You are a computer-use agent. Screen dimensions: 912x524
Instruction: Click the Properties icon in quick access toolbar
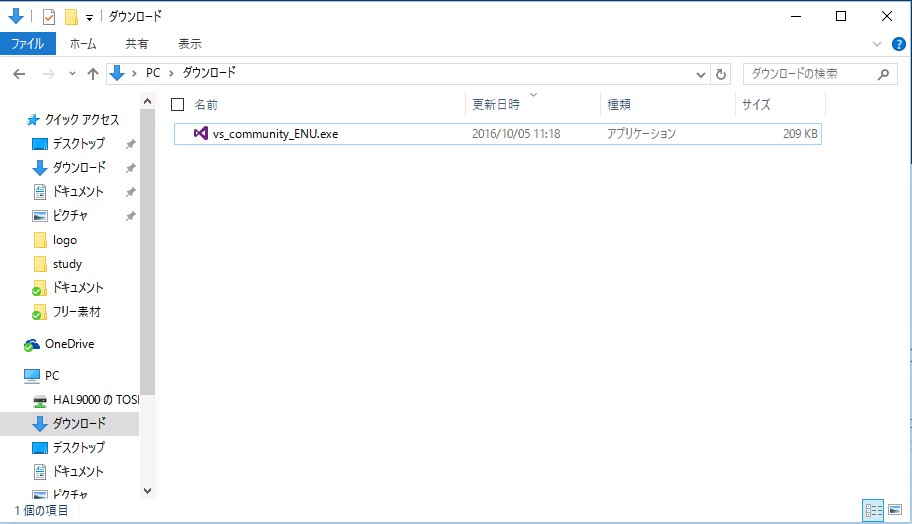point(49,17)
